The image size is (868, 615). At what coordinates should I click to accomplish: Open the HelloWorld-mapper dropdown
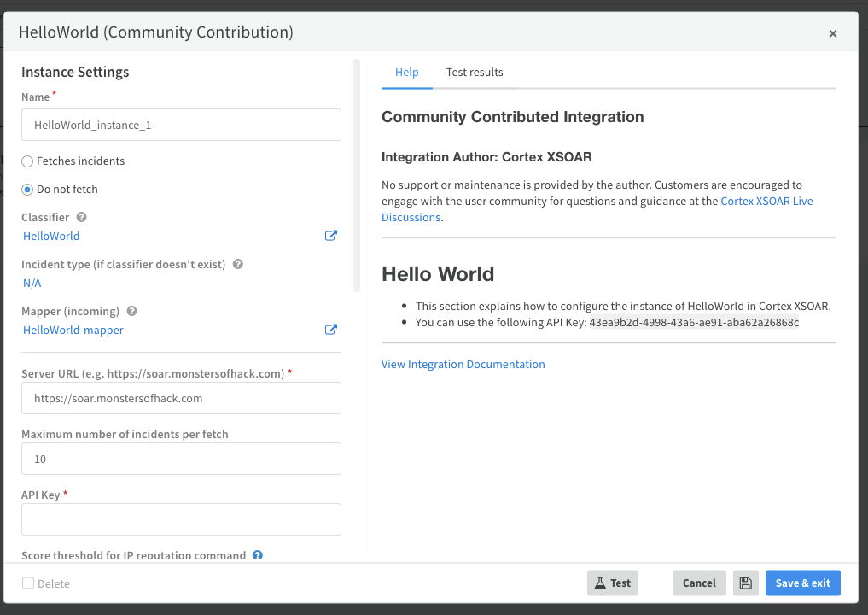tap(73, 330)
